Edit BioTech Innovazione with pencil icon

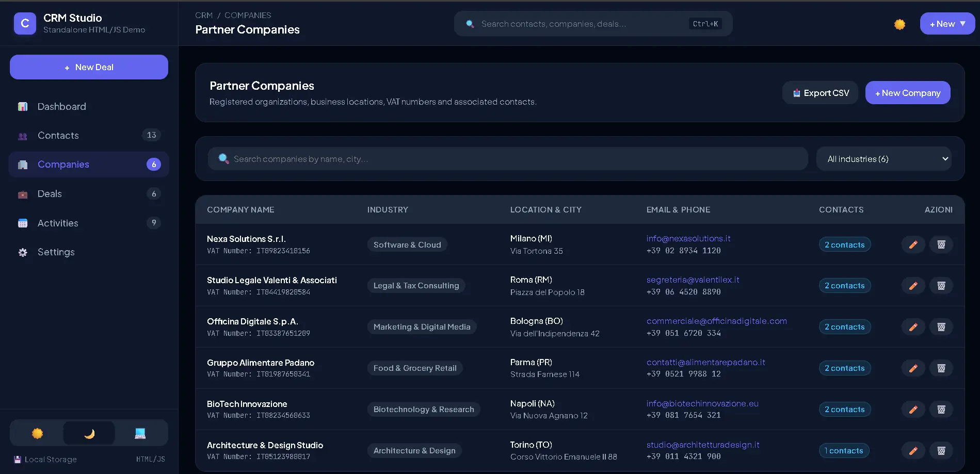[913, 410]
